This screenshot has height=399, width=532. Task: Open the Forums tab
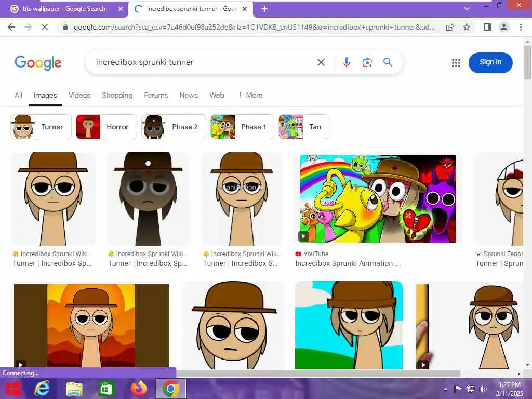click(x=156, y=96)
